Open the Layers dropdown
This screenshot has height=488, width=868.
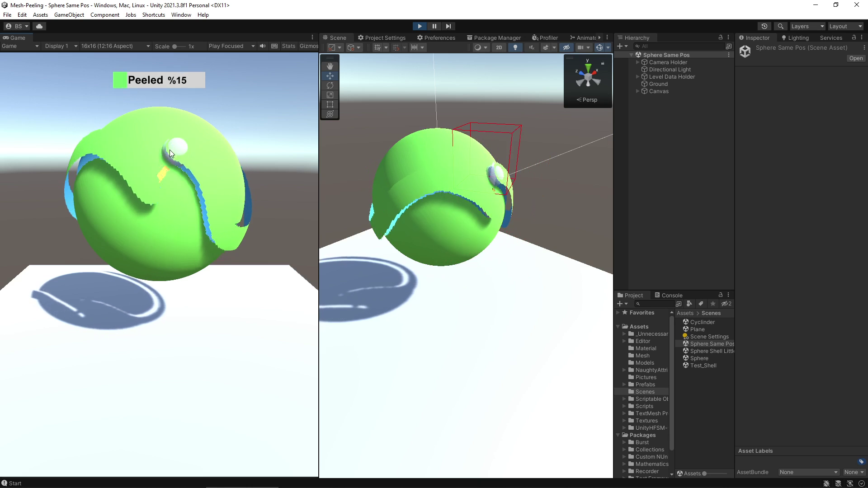click(x=807, y=26)
